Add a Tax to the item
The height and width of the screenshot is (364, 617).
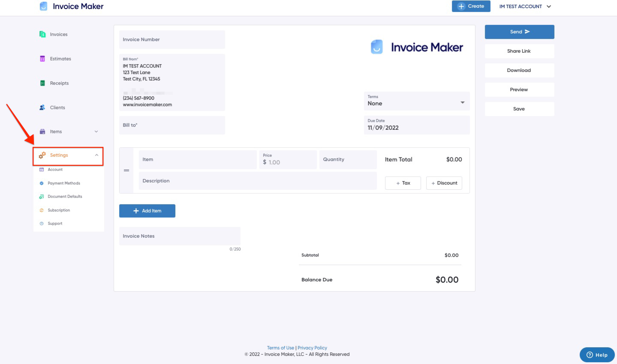(x=403, y=183)
